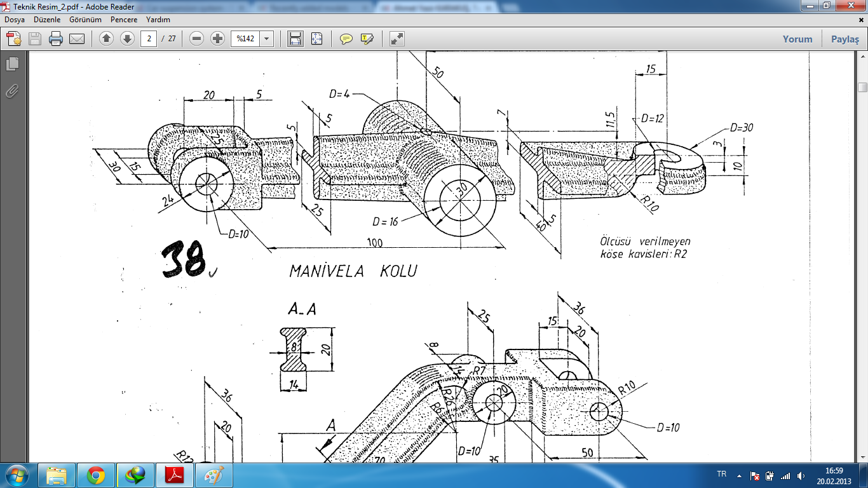868x488 pixels.
Task: Click the Create PDF online icon
Action: pyautogui.click(x=14, y=39)
